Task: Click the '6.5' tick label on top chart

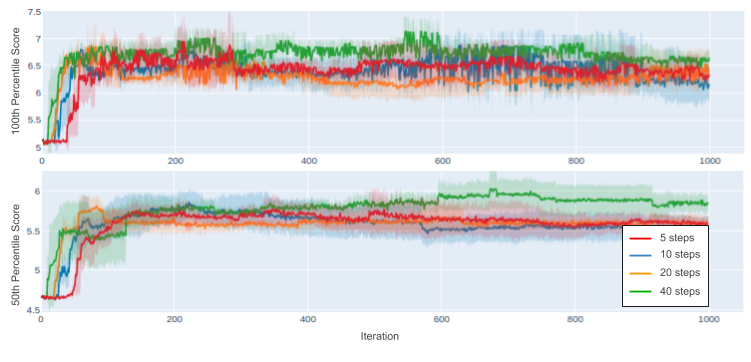Action: tap(34, 66)
